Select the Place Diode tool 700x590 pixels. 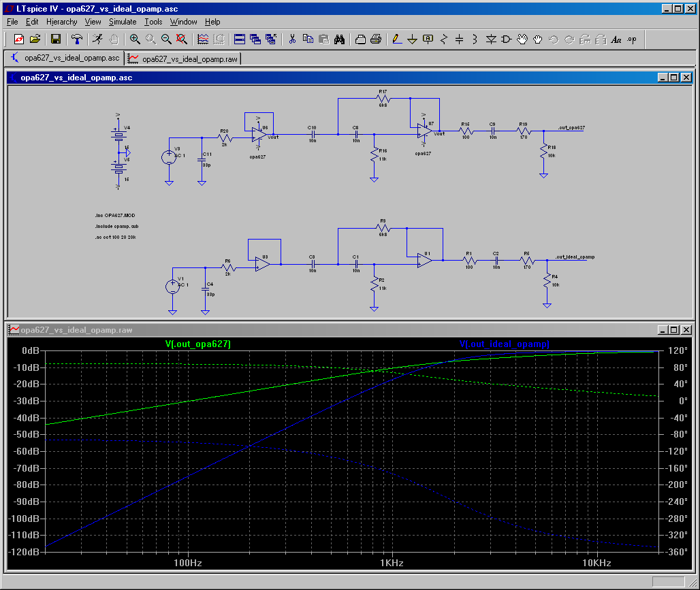(x=491, y=39)
